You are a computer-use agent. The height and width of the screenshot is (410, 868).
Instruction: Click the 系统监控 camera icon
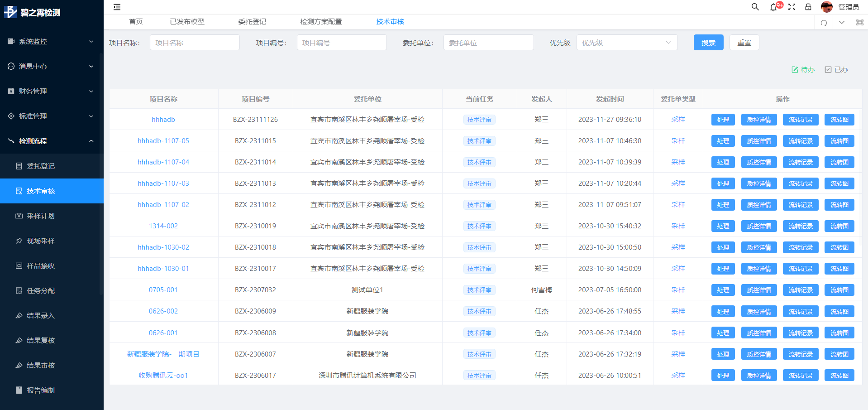(11, 41)
